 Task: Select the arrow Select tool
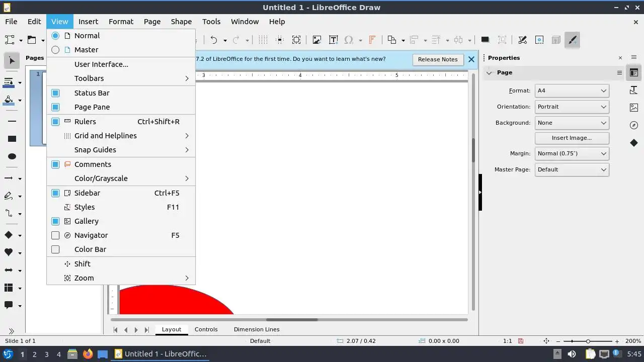pyautogui.click(x=12, y=61)
